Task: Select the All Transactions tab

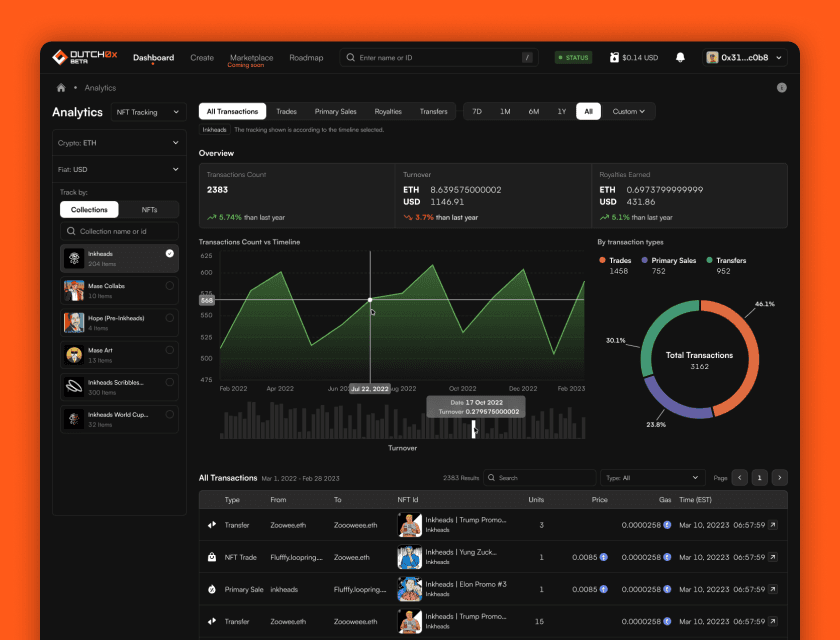Action: tap(232, 111)
